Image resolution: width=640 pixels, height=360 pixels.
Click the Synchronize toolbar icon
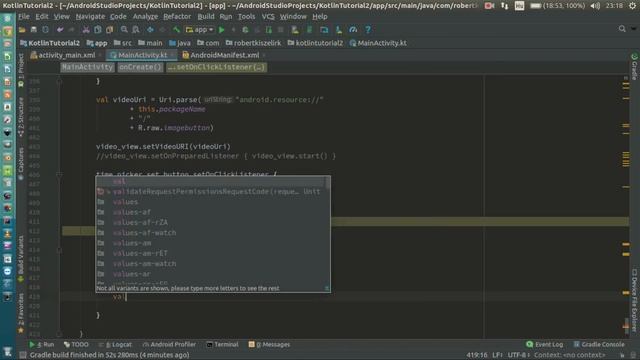45,30
